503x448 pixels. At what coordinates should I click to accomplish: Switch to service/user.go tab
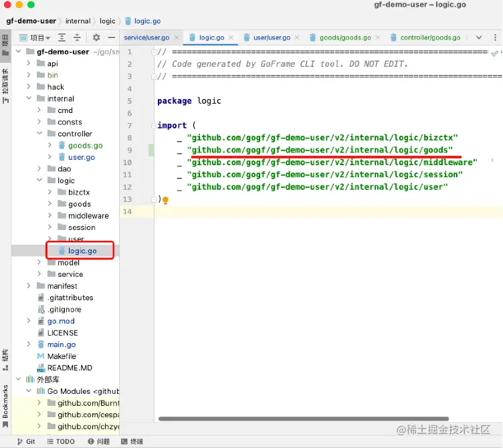pos(146,37)
